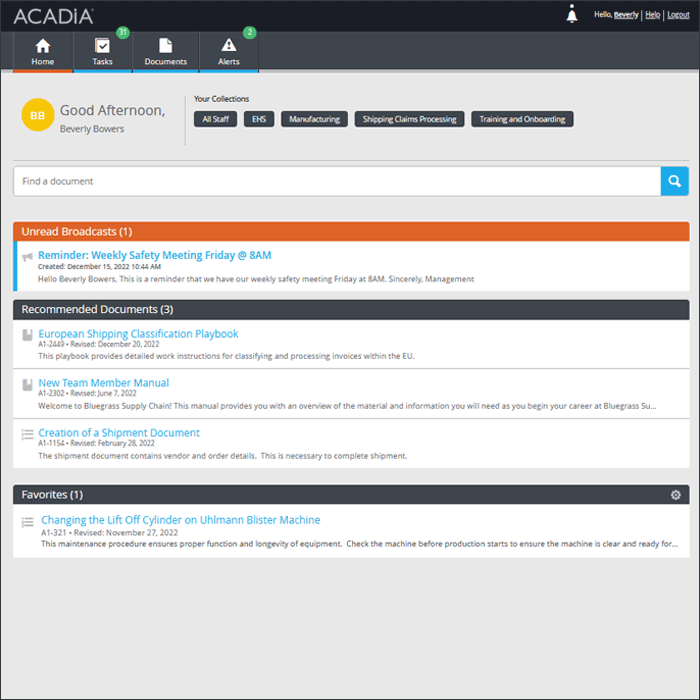The image size is (700, 700).
Task: Click the 'Good Afternoon,' greeting
Action: [112, 110]
